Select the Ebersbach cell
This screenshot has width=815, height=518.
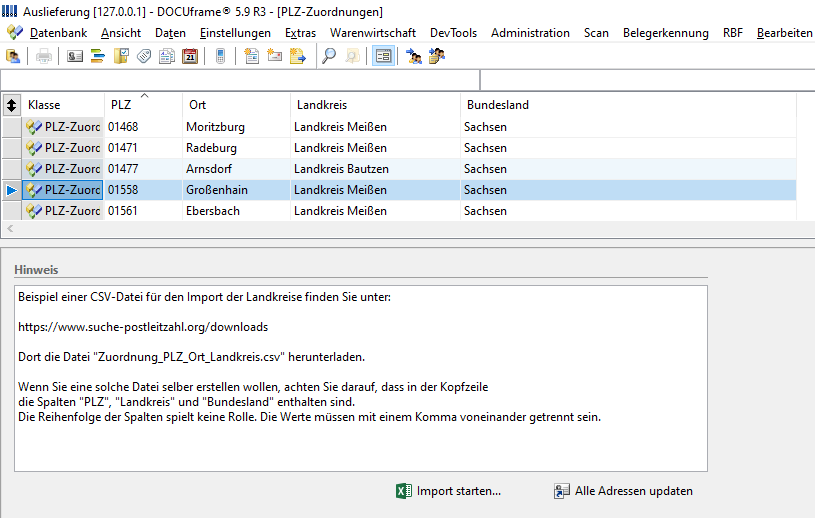[236, 211]
